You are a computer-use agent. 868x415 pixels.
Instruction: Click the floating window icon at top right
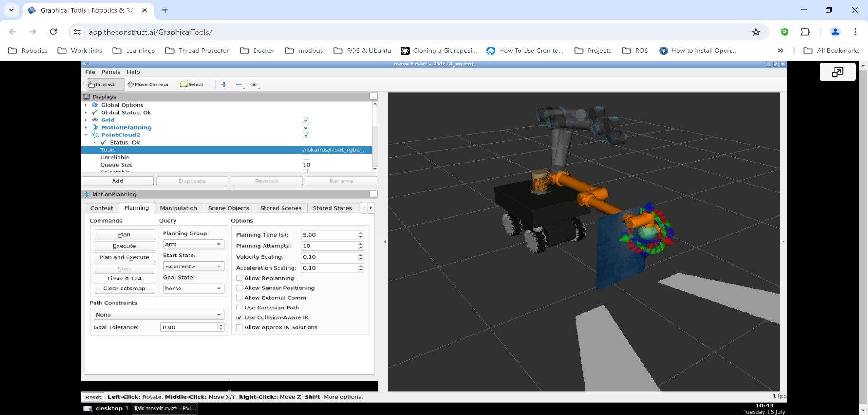click(837, 72)
